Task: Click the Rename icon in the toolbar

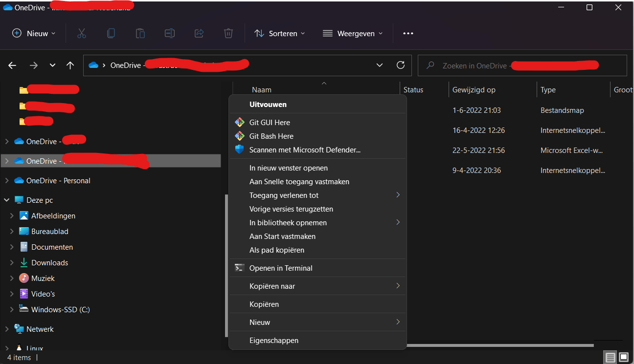Action: 170,33
